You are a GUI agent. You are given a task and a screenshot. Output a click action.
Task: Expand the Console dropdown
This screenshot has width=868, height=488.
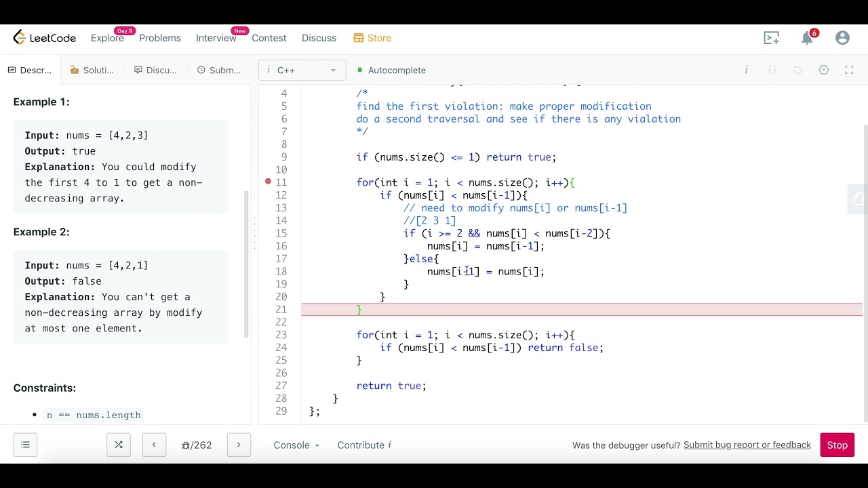(x=296, y=445)
